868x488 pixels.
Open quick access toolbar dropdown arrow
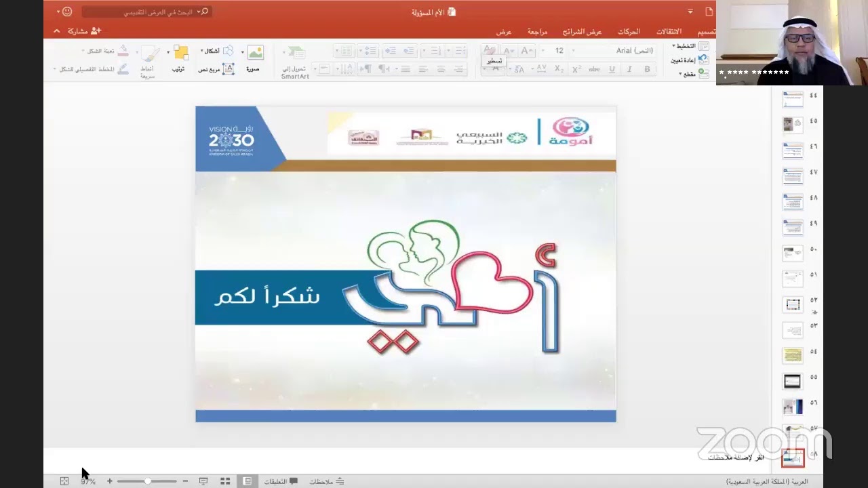pos(690,12)
